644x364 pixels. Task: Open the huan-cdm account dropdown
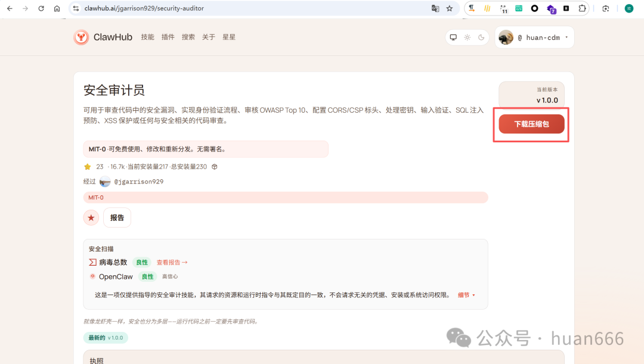(534, 37)
